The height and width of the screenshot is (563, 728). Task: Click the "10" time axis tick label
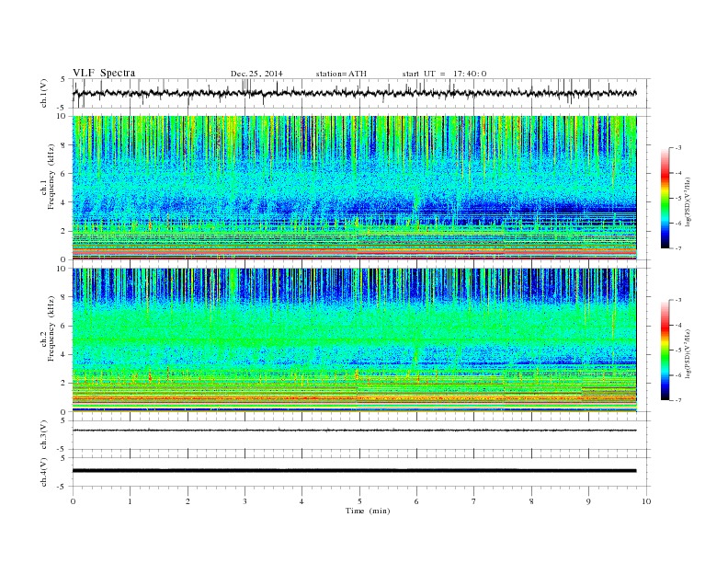646,501
